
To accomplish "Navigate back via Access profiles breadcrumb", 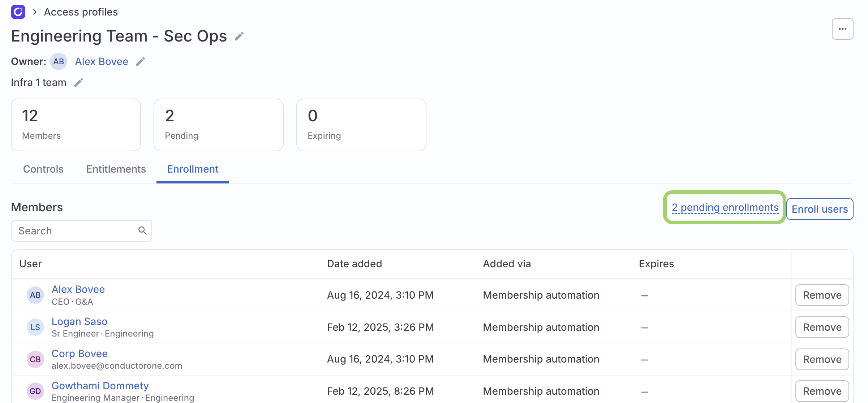I will pyautogui.click(x=81, y=12).
